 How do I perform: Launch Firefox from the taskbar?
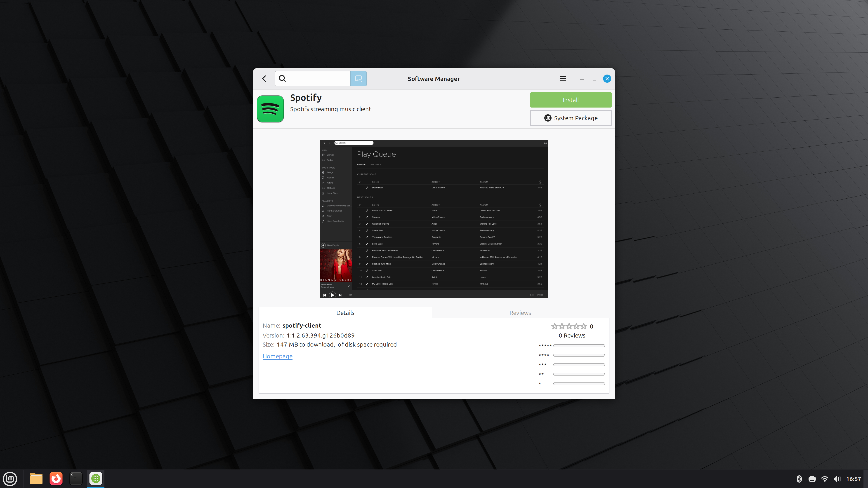pyautogui.click(x=56, y=479)
